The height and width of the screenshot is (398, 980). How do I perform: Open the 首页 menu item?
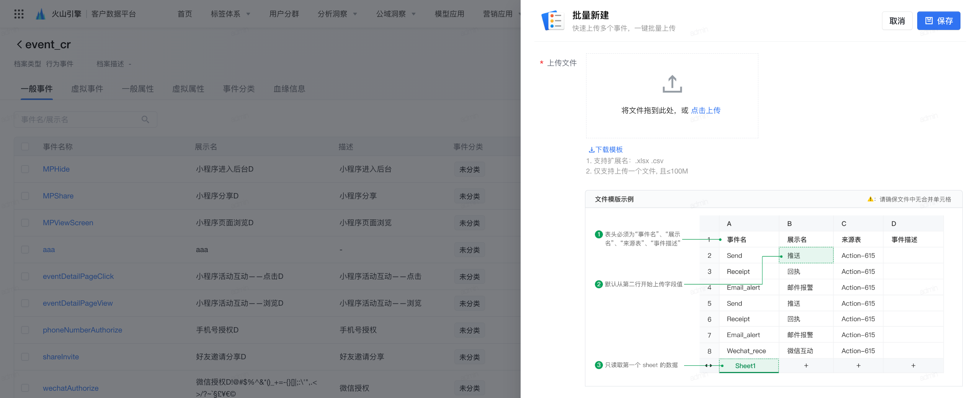point(185,14)
